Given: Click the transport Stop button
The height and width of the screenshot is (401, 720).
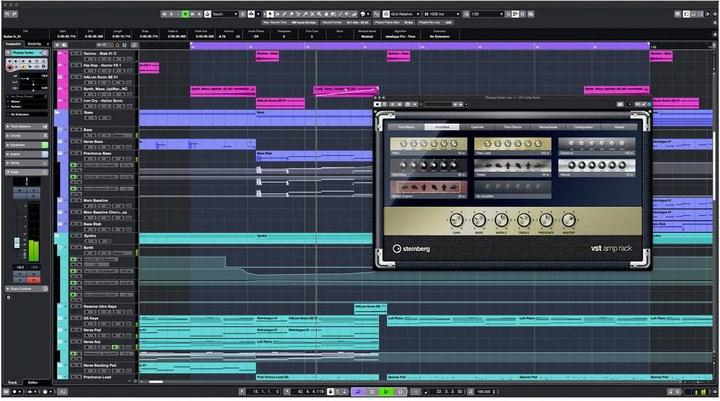Looking at the screenshot, I should pyautogui.click(x=372, y=392).
